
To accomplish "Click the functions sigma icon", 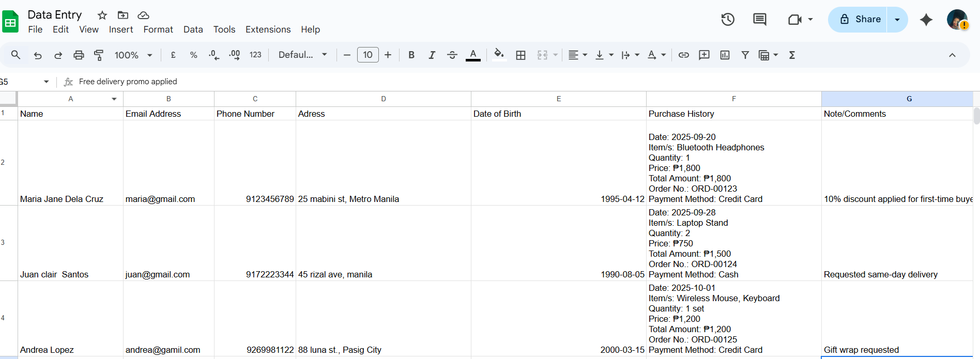I will click(x=792, y=55).
